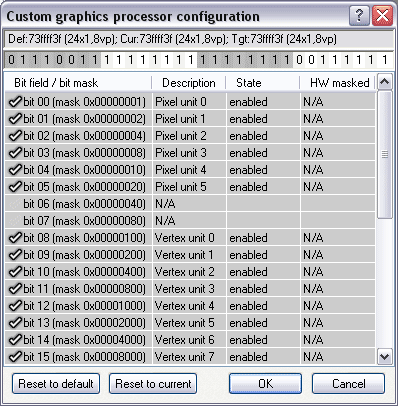Click scrollbar down arrow in bit list
398x406 pixels.
pyautogui.click(x=385, y=357)
